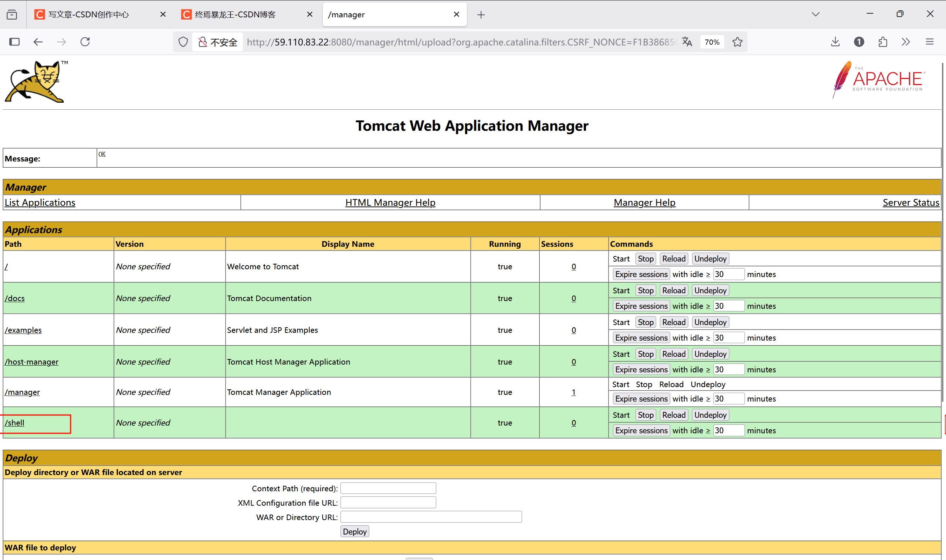946x560 pixels.
Task: Edit idle minutes field for /examples
Action: [x=729, y=337]
